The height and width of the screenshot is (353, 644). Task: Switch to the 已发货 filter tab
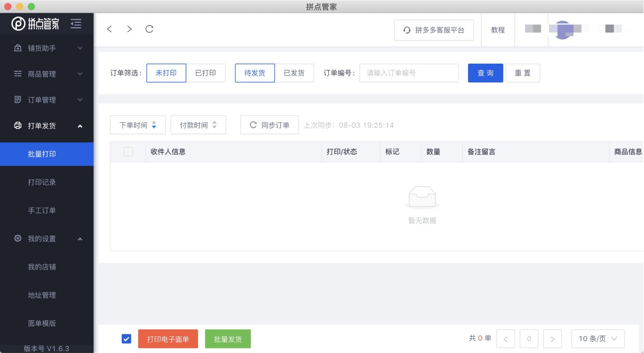(295, 73)
